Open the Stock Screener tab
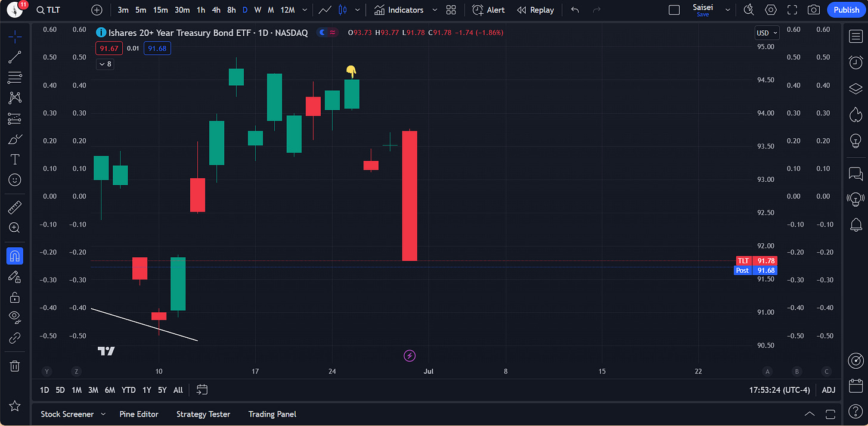 [x=67, y=414]
